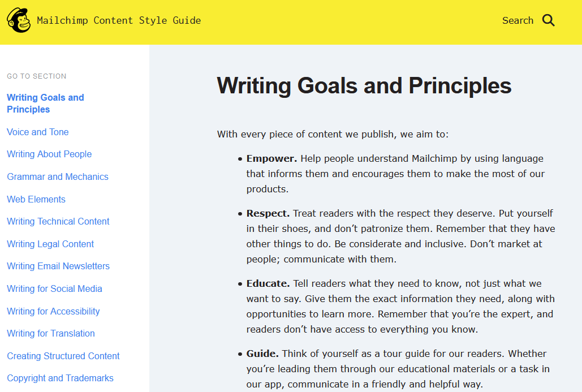This screenshot has height=392, width=582.
Task: Select Writing Technical Content
Action: click(x=58, y=221)
